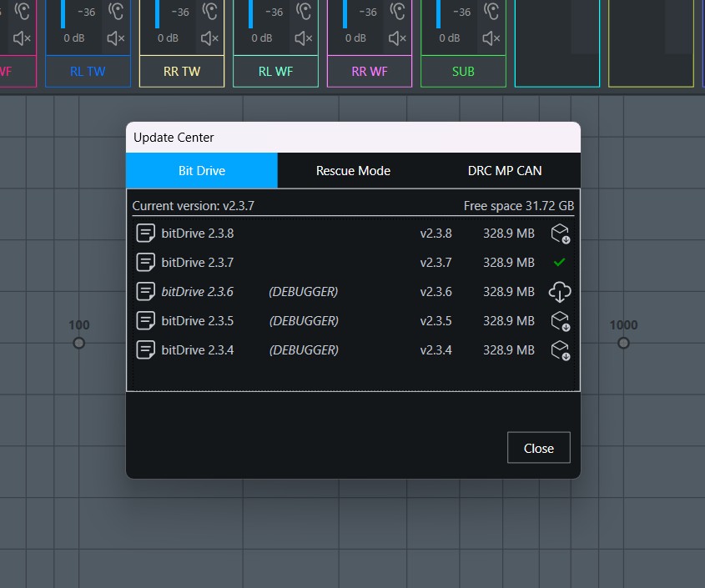
Task: Click the ear listen icon on RL TW channel
Action: coord(118,11)
